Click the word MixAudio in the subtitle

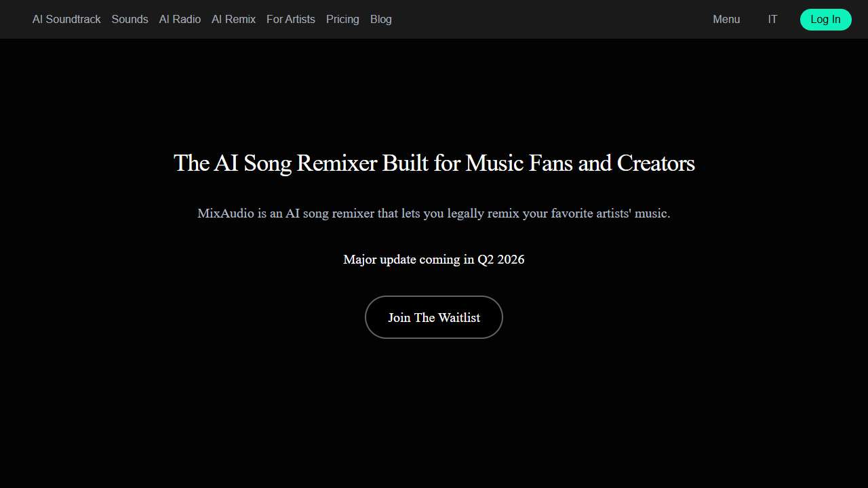(226, 213)
